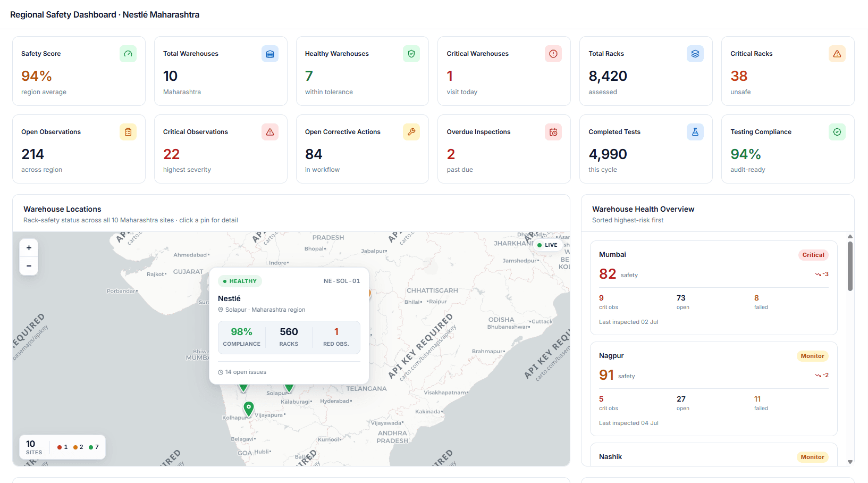The height and width of the screenshot is (483, 868).
Task: Click the Nestlé name in map popup
Action: [x=229, y=298]
